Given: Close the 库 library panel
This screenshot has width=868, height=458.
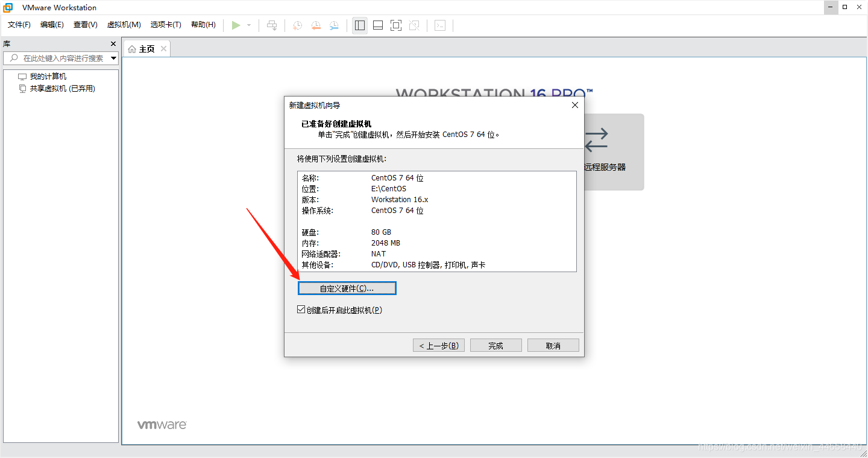Looking at the screenshot, I should pyautogui.click(x=113, y=44).
